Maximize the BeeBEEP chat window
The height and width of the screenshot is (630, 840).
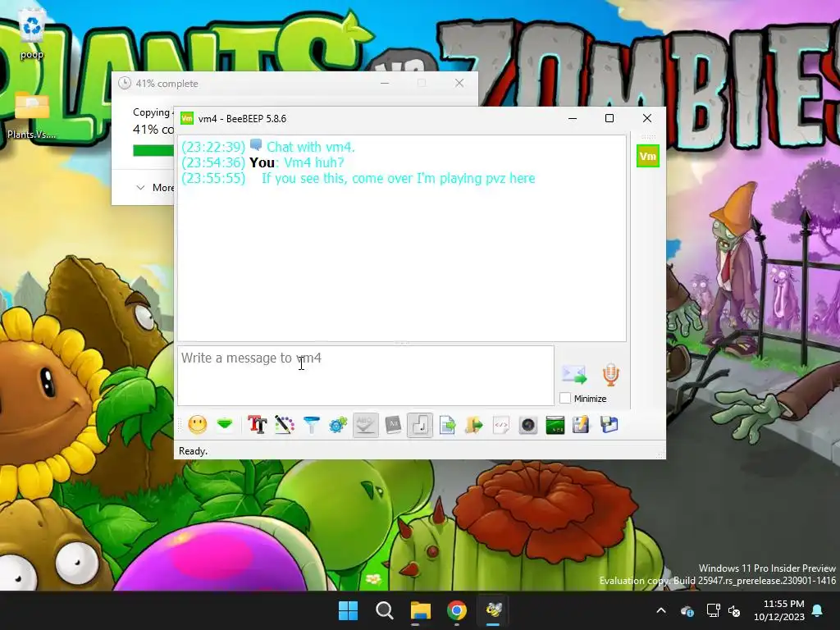tap(609, 118)
